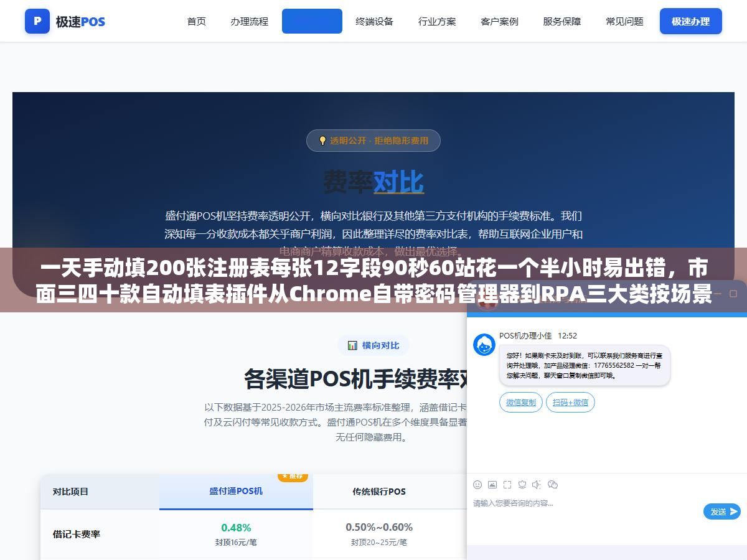Click the chat message bubble with 17765562582

click(585, 365)
